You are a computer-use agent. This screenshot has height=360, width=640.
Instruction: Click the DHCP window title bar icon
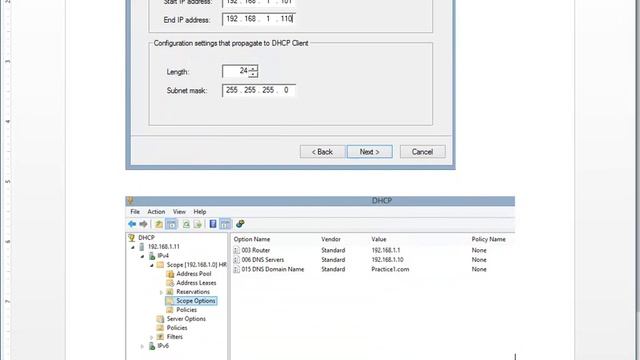130,201
